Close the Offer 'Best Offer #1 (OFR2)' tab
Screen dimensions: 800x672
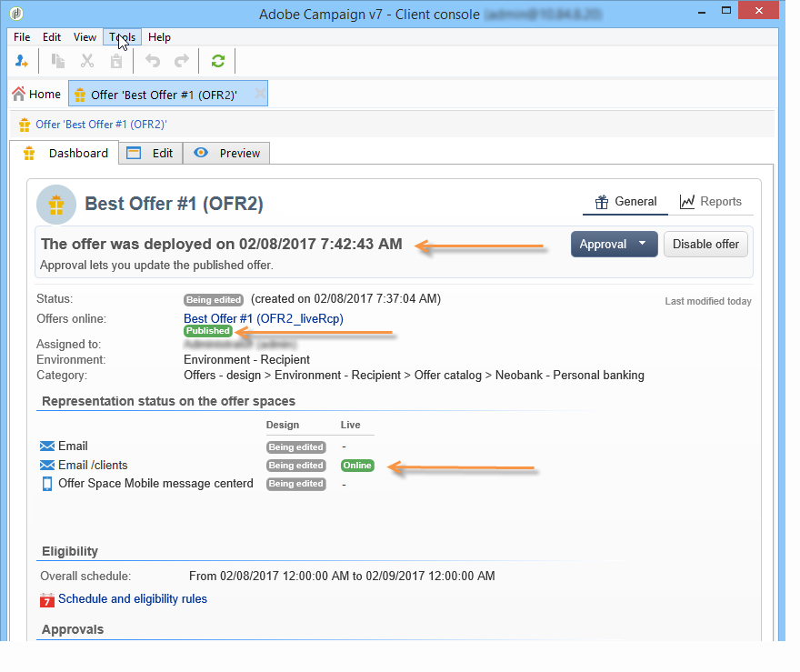pyautogui.click(x=260, y=94)
